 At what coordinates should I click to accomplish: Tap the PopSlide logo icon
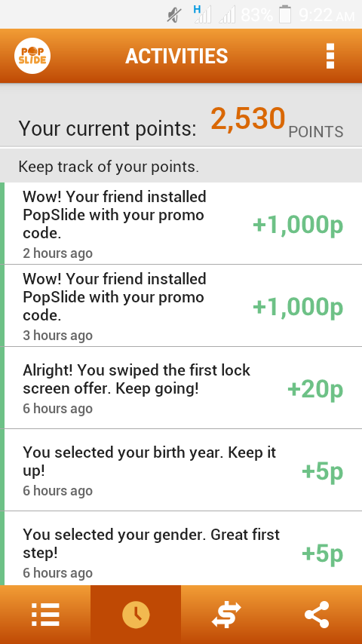(32, 56)
